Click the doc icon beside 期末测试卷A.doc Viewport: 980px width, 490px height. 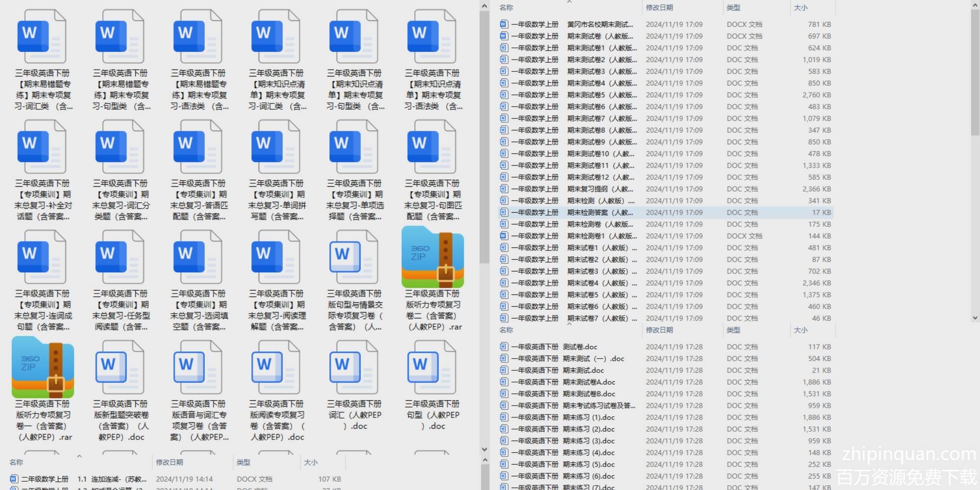click(x=504, y=382)
